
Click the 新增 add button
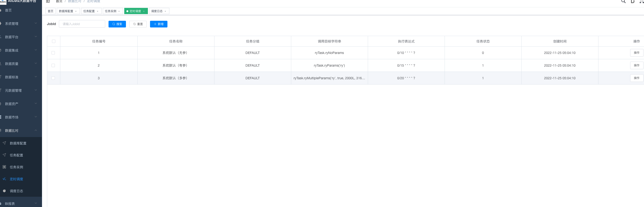[x=159, y=24]
